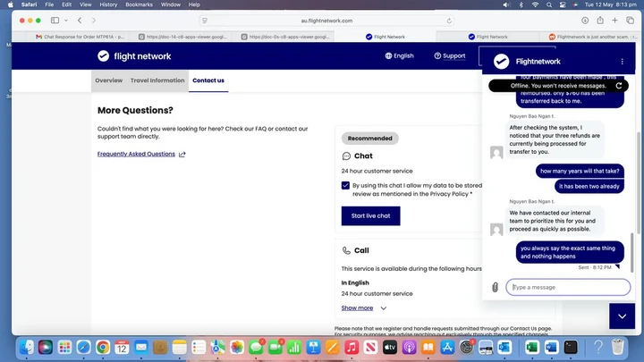Switch to the second Flight Network tab
The image size is (644, 362).
pos(488,37)
